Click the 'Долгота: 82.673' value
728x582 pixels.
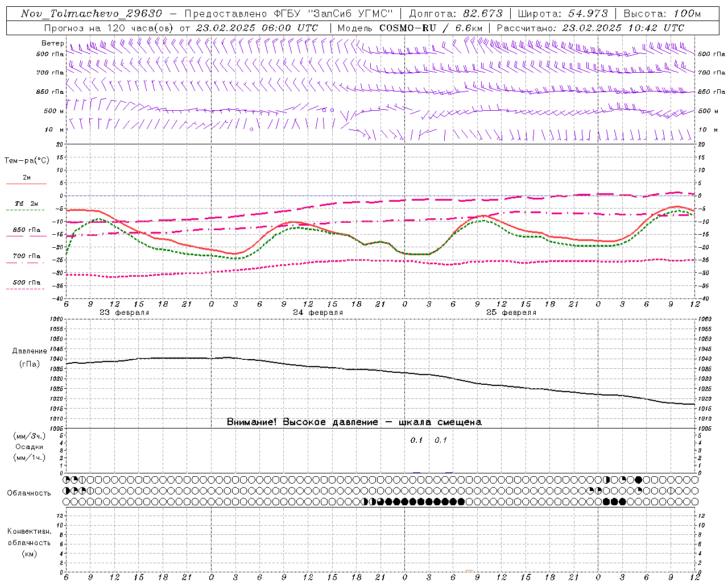pyautogui.click(x=456, y=13)
